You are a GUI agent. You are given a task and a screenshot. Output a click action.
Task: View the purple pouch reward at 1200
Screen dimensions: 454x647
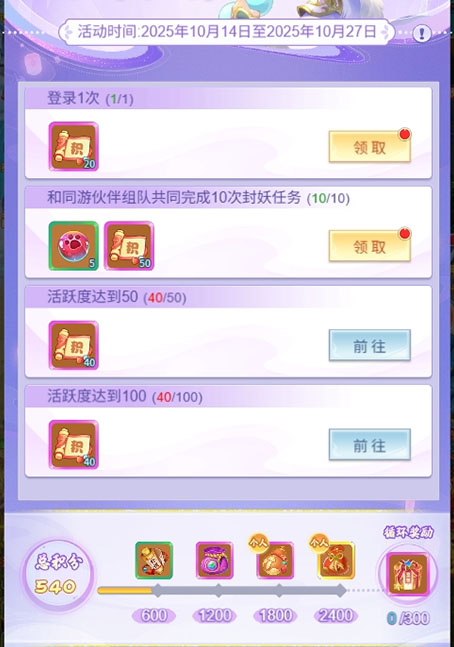click(x=215, y=560)
